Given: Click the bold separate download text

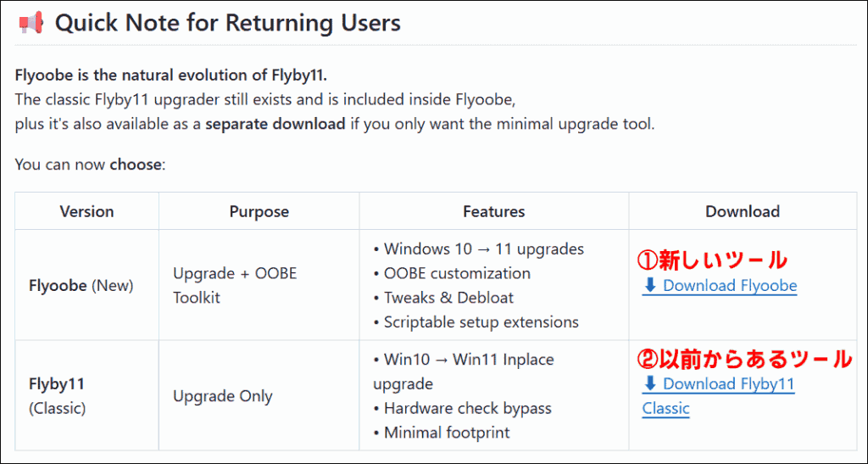Looking at the screenshot, I should (x=275, y=124).
